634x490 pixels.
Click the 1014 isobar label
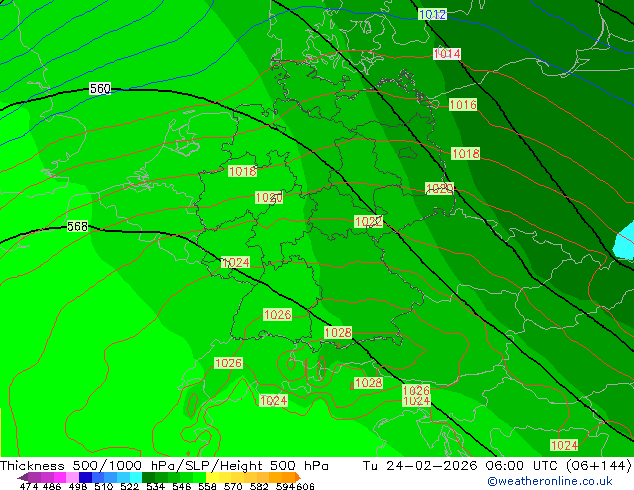coord(447,54)
